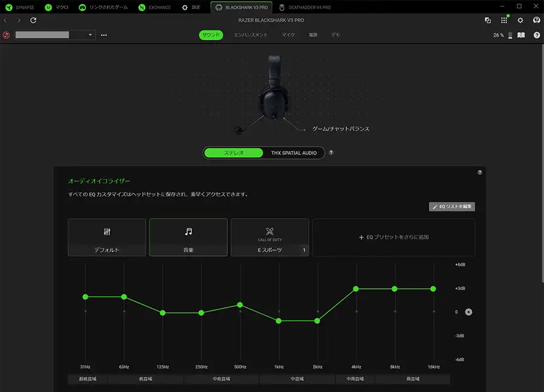Open the マクロ tab

click(57, 7)
